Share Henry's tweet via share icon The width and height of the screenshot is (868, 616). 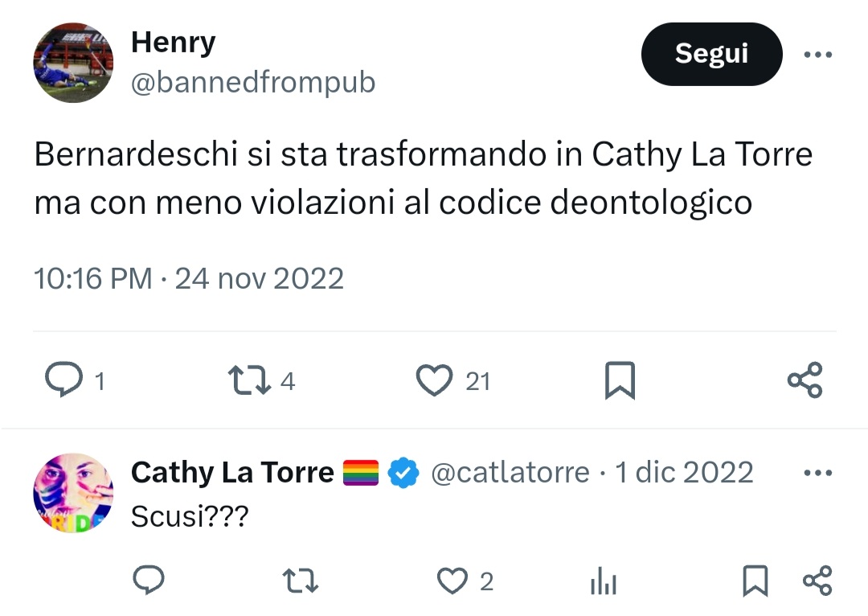pyautogui.click(x=805, y=380)
